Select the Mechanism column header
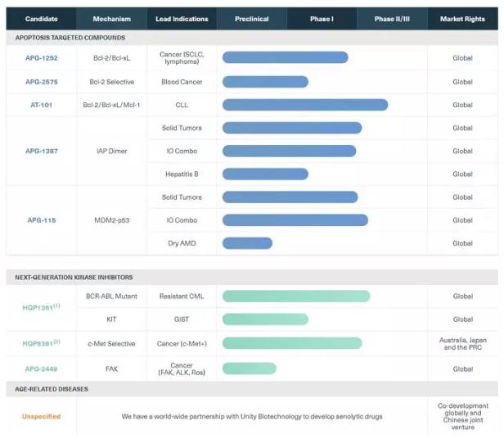Screen dimensions: 504x439 click(x=111, y=19)
